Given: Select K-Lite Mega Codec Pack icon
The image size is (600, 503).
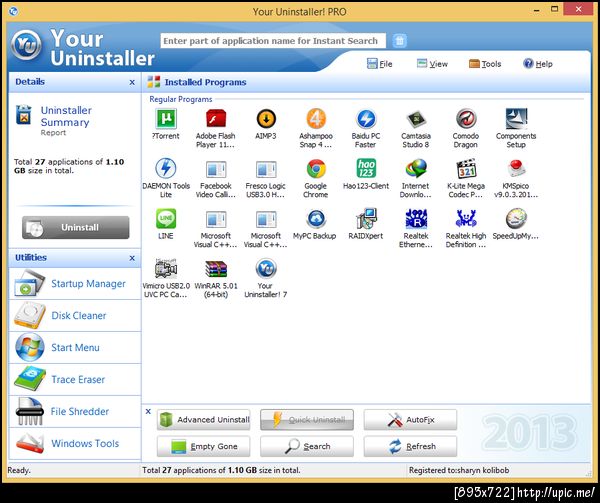Looking at the screenshot, I should click(x=466, y=169).
